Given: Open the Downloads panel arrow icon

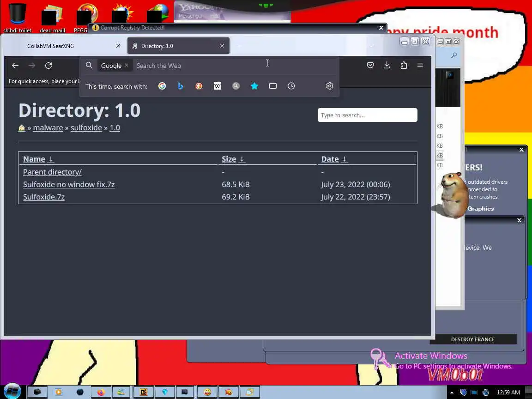Looking at the screenshot, I should point(387,65).
